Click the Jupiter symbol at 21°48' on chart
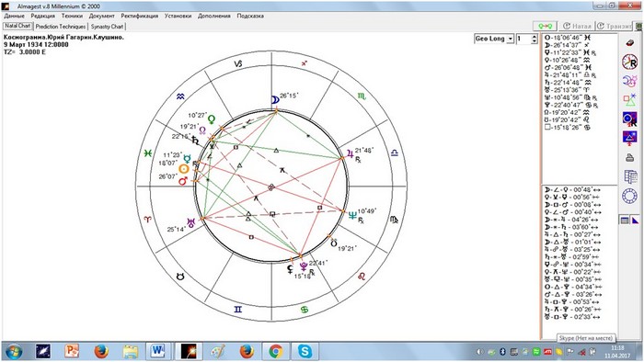Screen dimensions: 644x362 tap(350, 153)
